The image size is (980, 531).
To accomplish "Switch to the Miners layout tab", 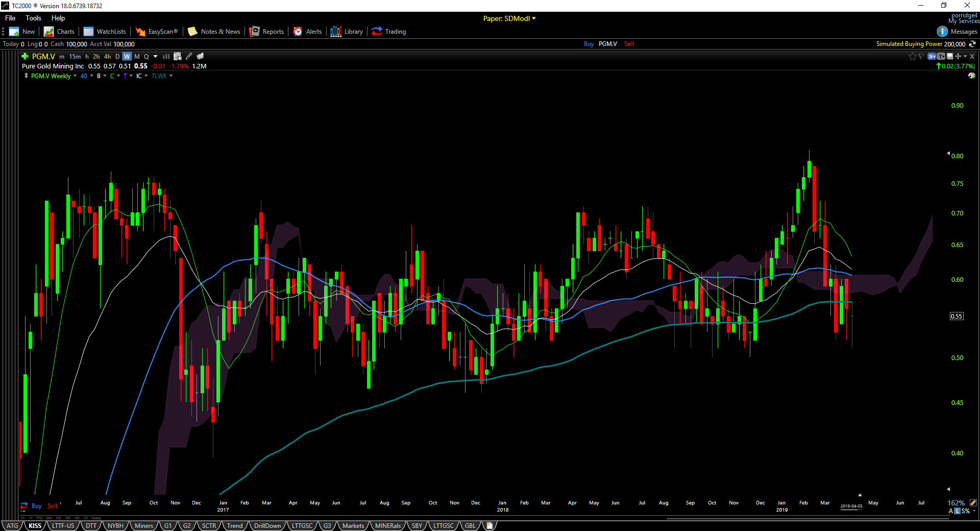I will 143,525.
